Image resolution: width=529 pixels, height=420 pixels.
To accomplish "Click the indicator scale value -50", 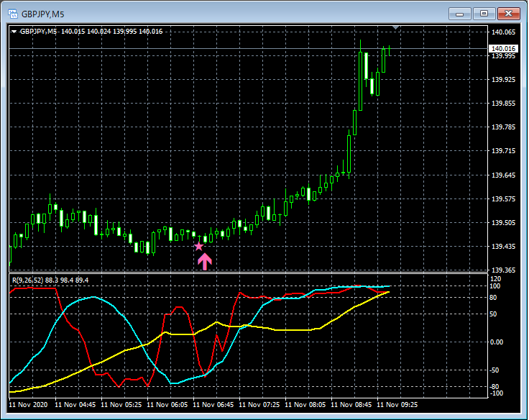I will pos(494,370).
